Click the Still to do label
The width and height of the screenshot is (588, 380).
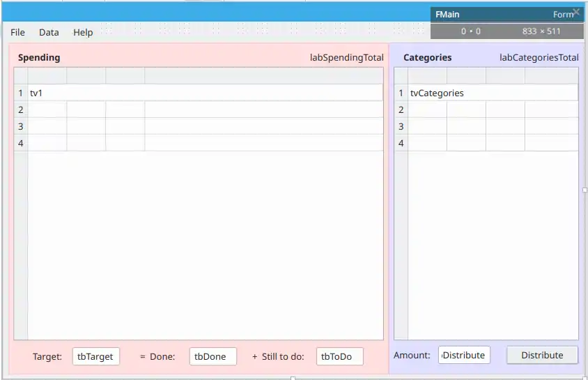click(x=282, y=356)
